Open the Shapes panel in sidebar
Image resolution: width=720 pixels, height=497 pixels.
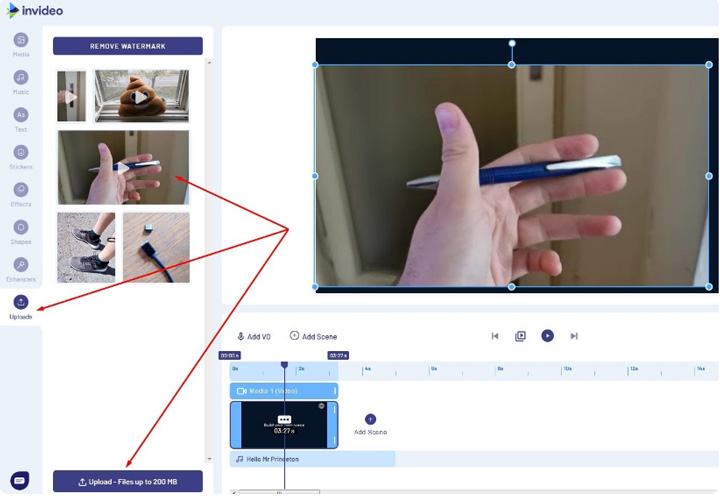tap(21, 232)
